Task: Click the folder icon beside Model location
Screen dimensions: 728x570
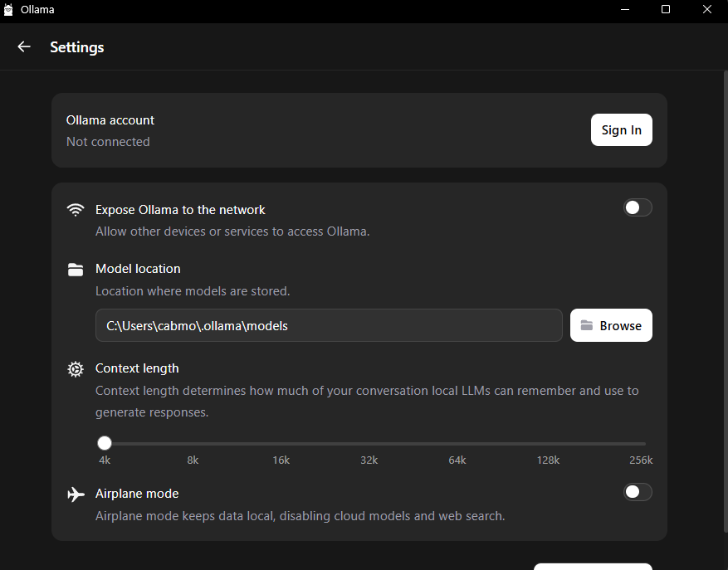Action: [76, 269]
